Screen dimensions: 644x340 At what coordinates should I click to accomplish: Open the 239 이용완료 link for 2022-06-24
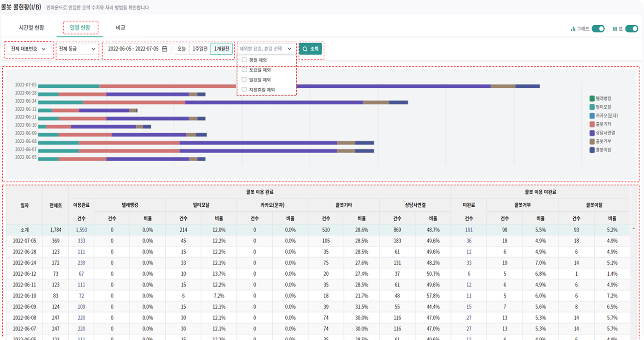point(81,263)
